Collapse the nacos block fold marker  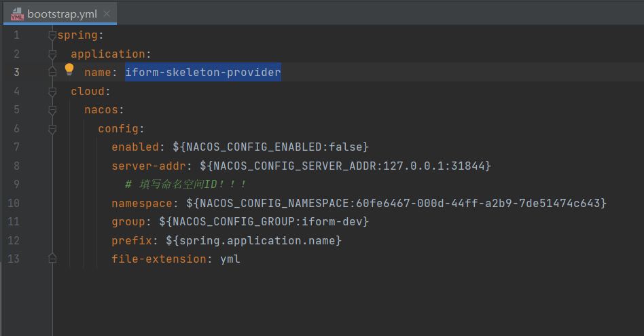click(x=52, y=110)
